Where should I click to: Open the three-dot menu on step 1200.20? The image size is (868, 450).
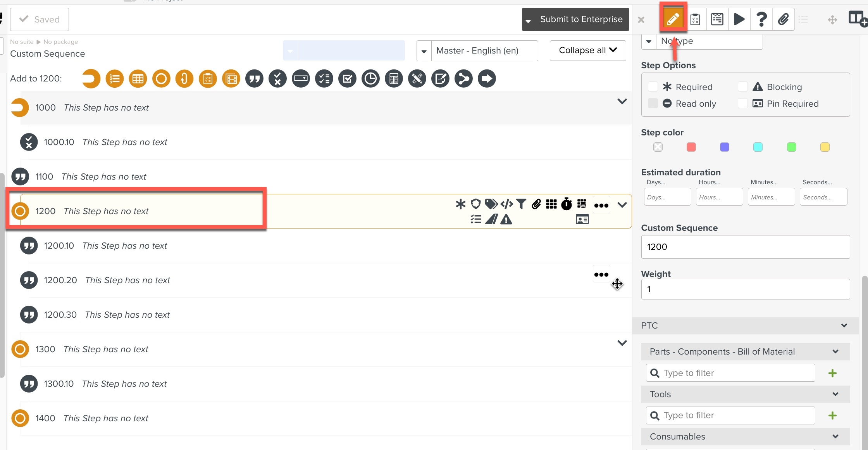click(601, 274)
